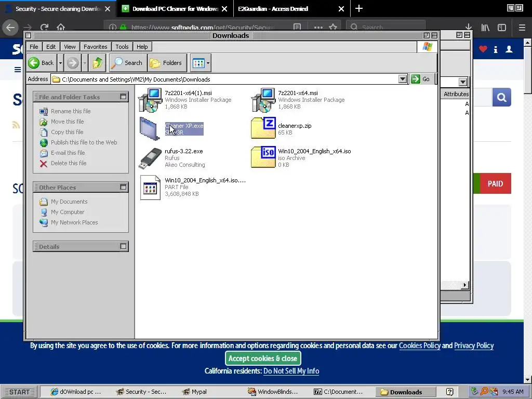Go back using the Explorer Back button

[42, 63]
